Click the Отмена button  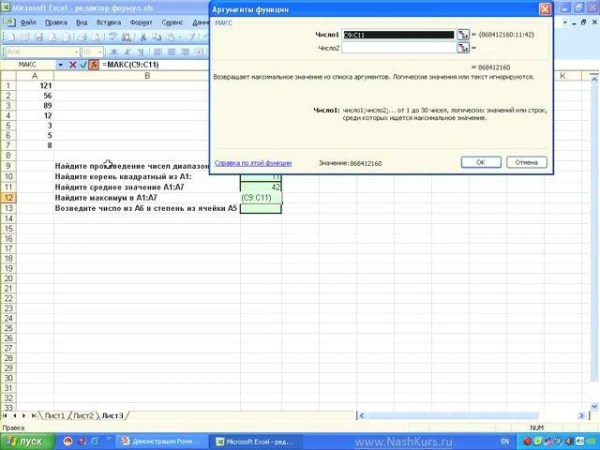(x=526, y=161)
